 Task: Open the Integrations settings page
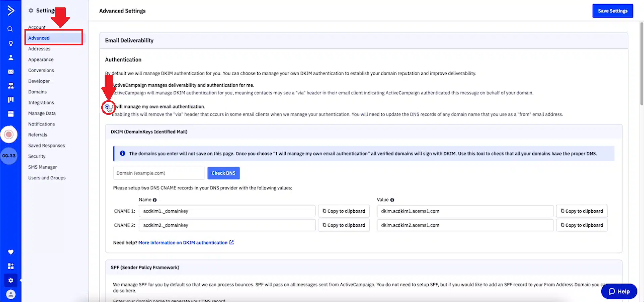(41, 102)
